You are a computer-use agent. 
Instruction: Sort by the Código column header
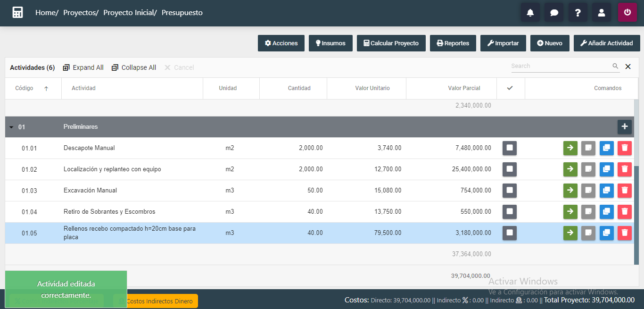click(25, 88)
